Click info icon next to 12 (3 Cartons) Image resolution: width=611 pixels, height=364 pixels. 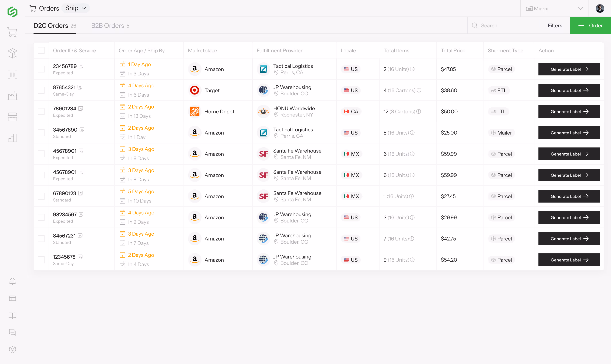[419, 112]
